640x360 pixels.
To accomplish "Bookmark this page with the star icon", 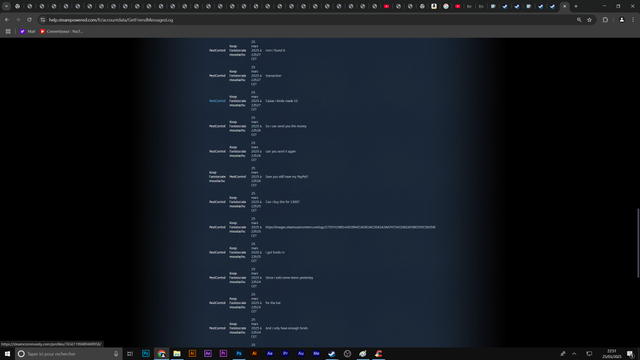I will [589, 20].
